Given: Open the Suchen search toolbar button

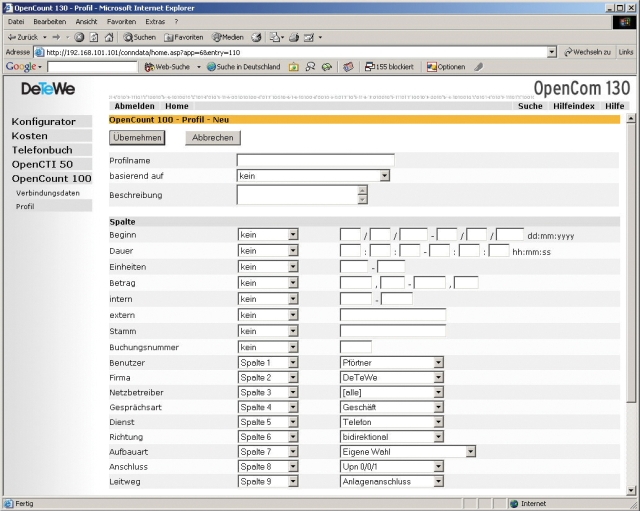Looking at the screenshot, I should click(140, 38).
